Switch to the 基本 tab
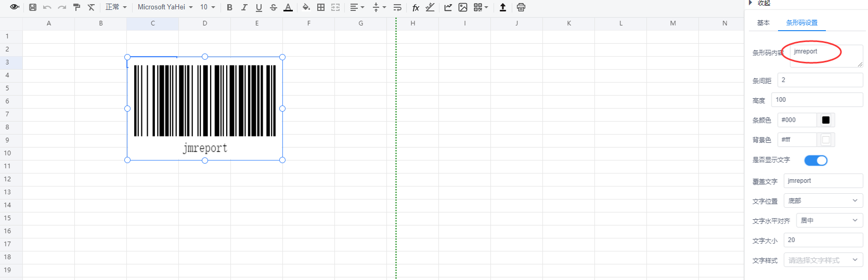 pos(763,23)
